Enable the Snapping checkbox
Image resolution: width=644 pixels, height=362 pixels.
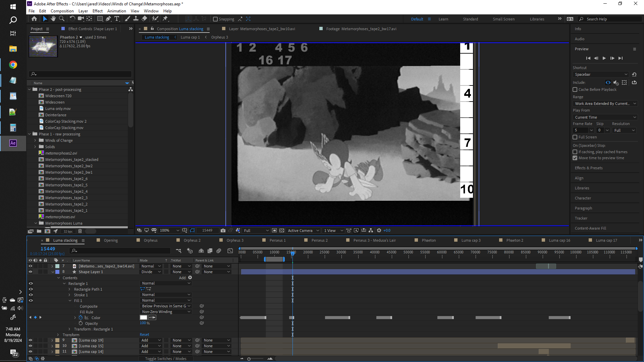[215, 19]
